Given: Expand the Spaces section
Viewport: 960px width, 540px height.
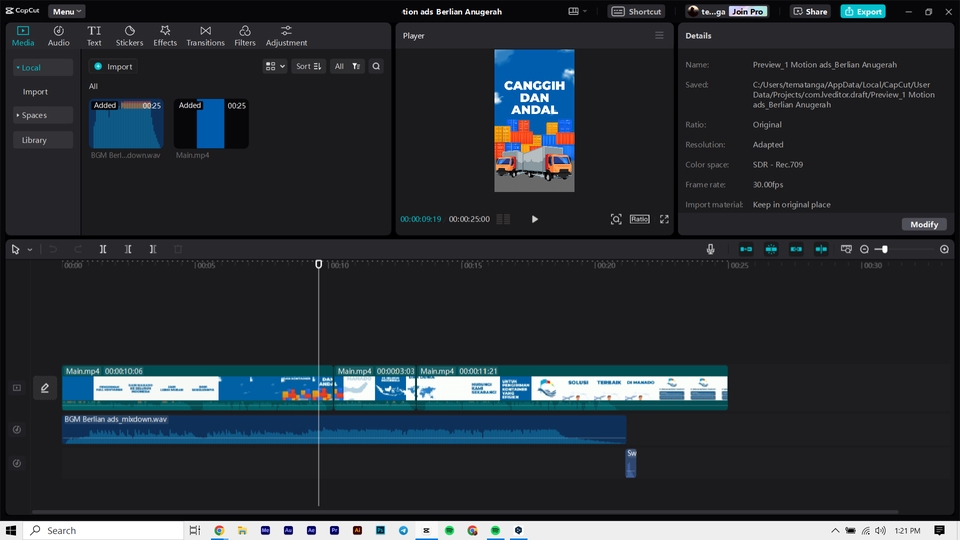Looking at the screenshot, I should click(x=42, y=115).
